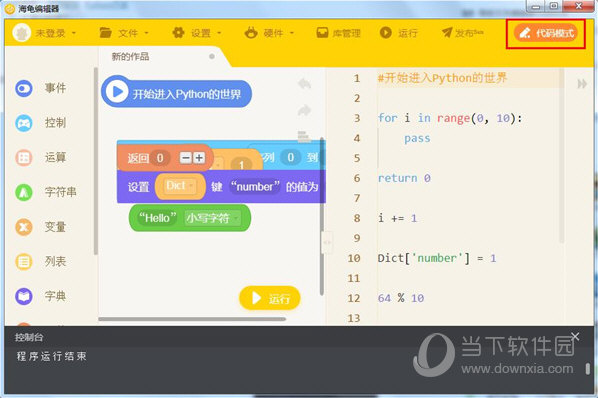
Task: Select the 新的作品 tab
Action: click(130, 57)
